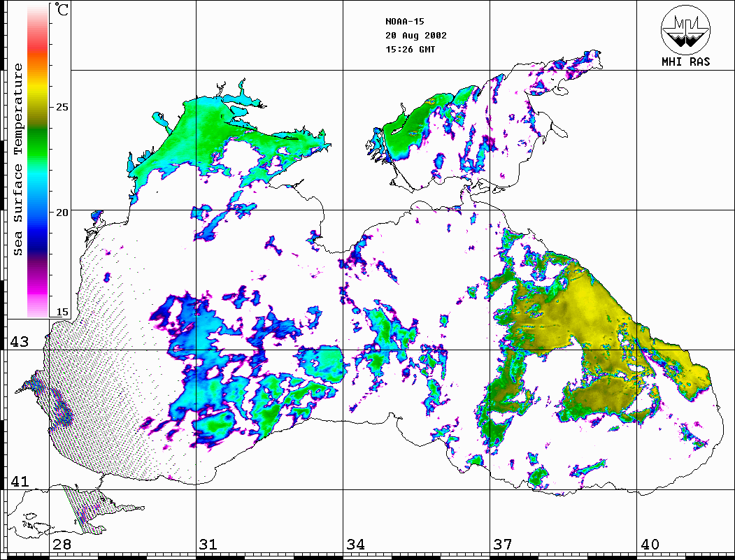Viewport: 735px width, 560px height.
Task: Click the "MHI RAS" label text
Action: point(685,62)
